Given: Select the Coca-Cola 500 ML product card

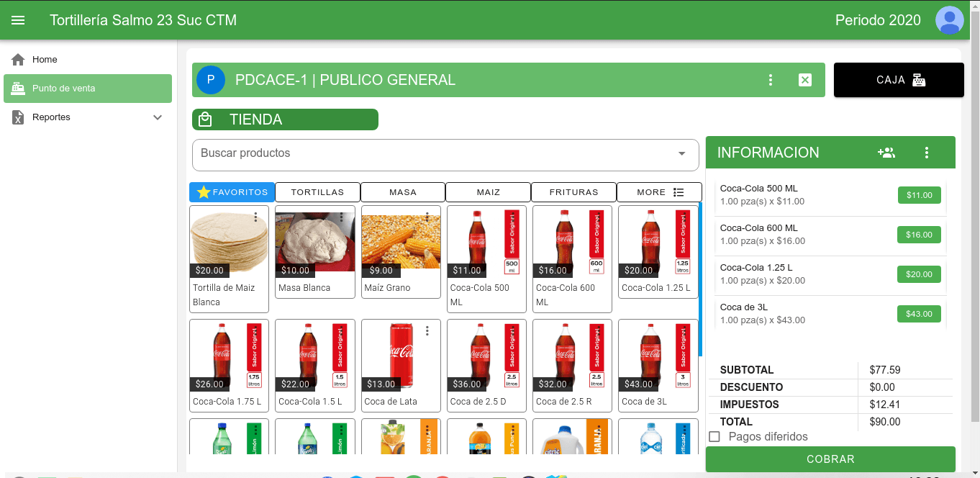Looking at the screenshot, I should pos(486,259).
